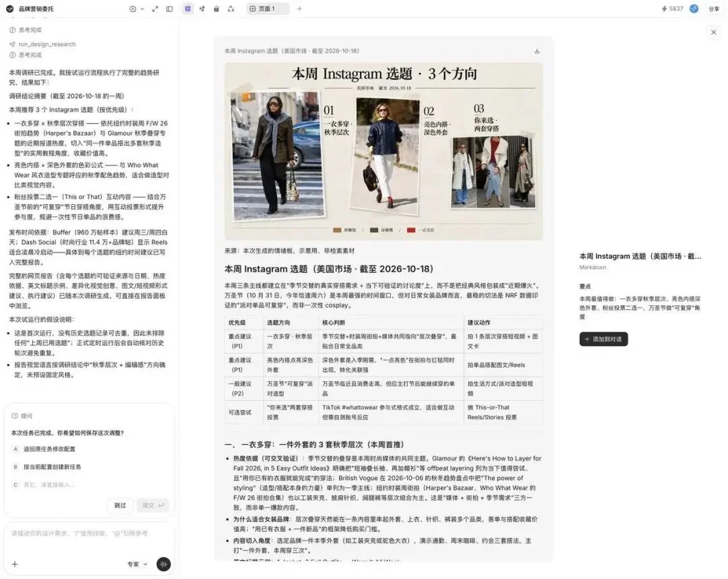Screen dimensions: 728x579
Task: Click the 分享 share button
Action: point(714,9)
